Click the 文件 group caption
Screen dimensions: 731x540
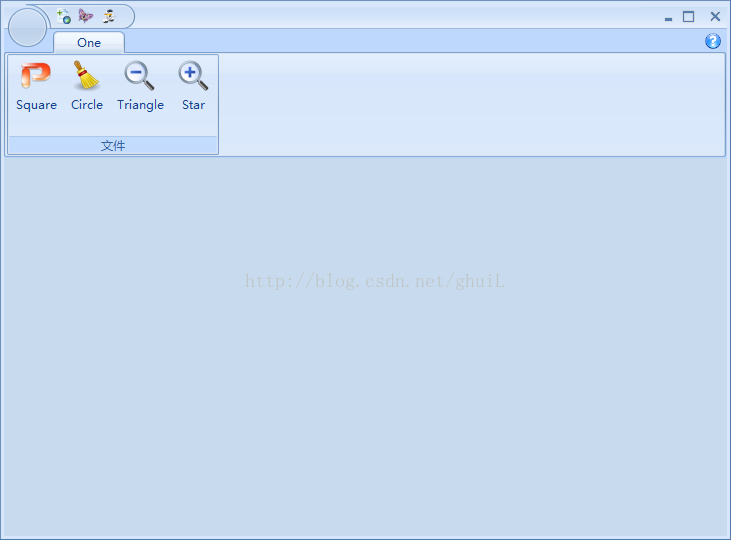point(113,145)
